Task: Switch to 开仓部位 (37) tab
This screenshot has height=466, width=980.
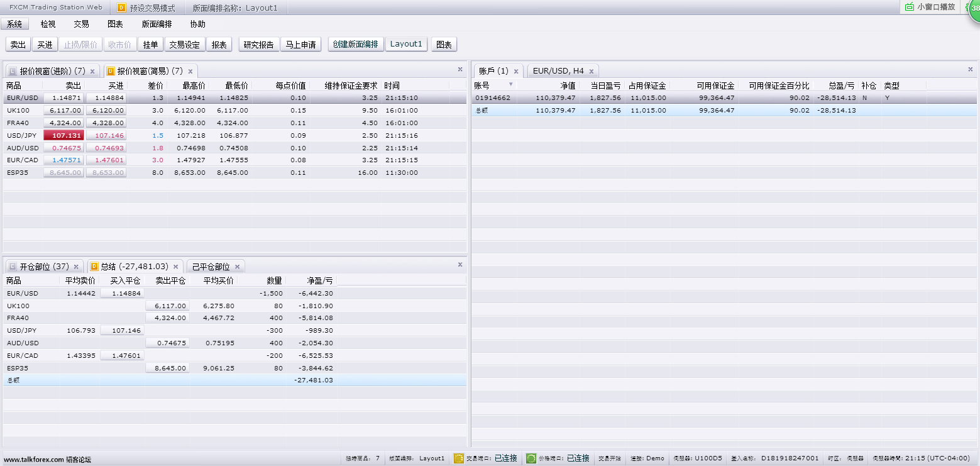Action: pyautogui.click(x=44, y=267)
